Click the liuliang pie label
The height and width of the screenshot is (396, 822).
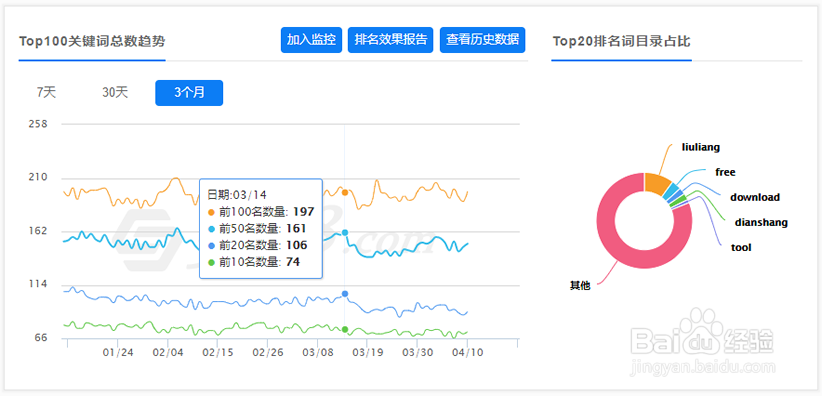(701, 147)
